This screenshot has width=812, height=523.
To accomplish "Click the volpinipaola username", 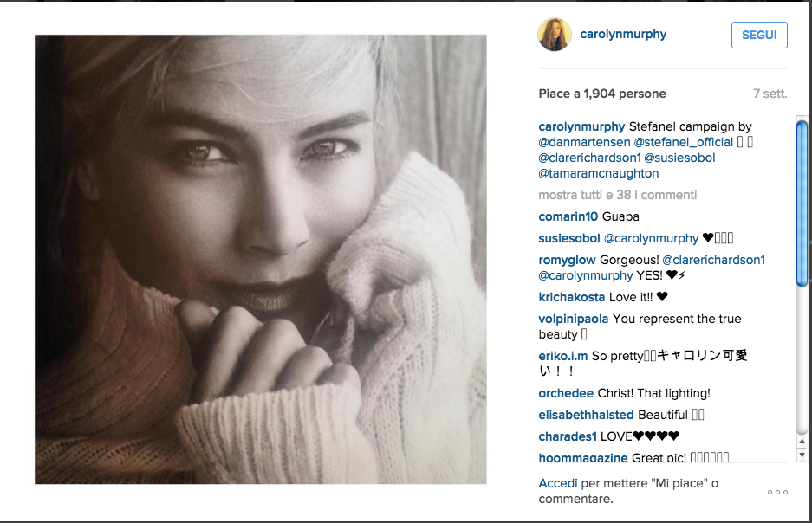I will 574,319.
